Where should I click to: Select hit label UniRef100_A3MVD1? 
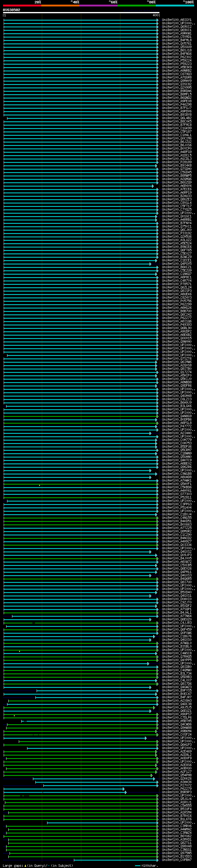(176, 840)
